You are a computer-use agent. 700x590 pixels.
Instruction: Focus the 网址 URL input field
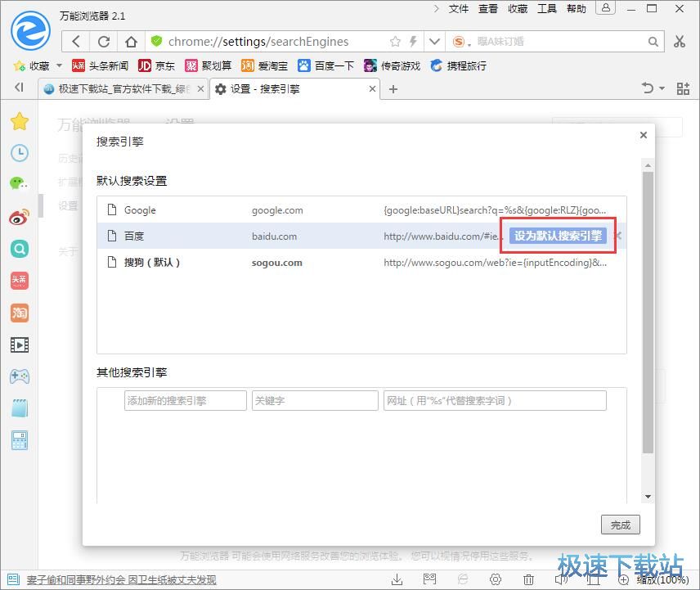point(495,401)
